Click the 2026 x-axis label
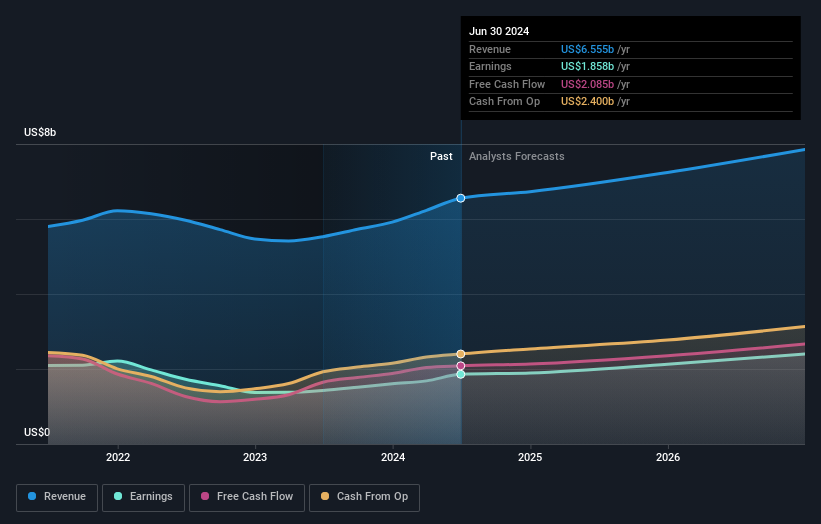The width and height of the screenshot is (821, 524). [x=668, y=457]
